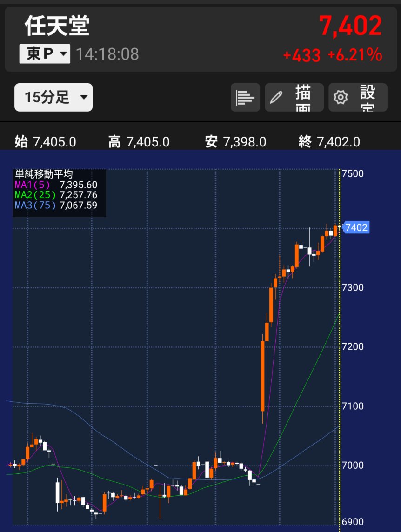
Task: Click the 7100 axis price label
Action: (353, 406)
